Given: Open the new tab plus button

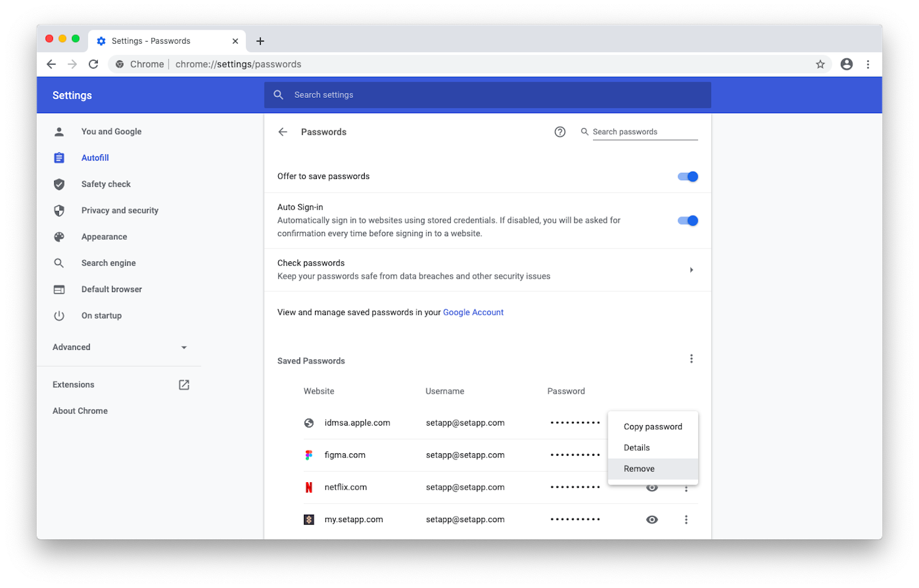Looking at the screenshot, I should pos(260,41).
